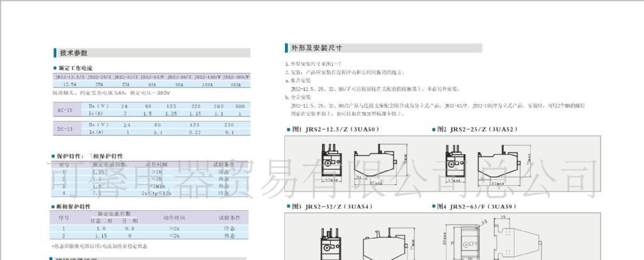Click the 图1 JRS2-12.5/Z (3UA50) caption
Viewport: 644px width, 260px height.
(332, 129)
